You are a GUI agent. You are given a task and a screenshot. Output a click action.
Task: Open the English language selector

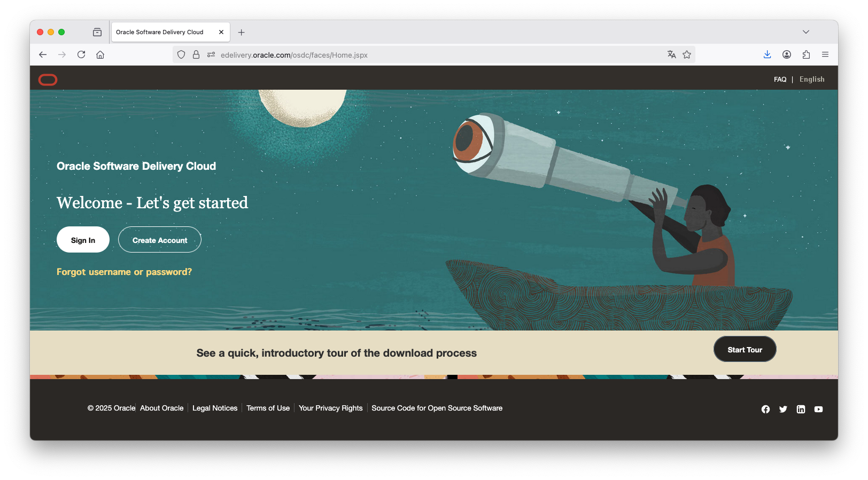click(x=812, y=79)
